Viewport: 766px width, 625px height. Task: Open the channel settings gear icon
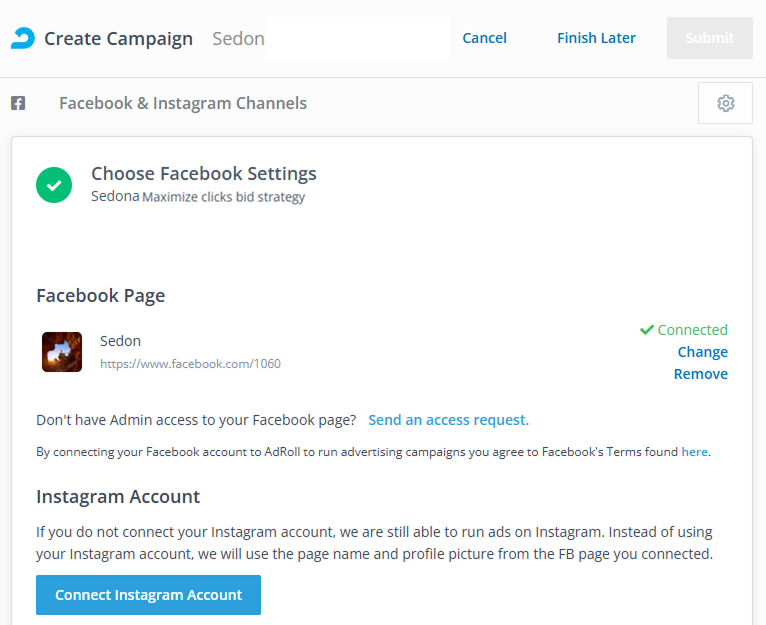[725, 103]
